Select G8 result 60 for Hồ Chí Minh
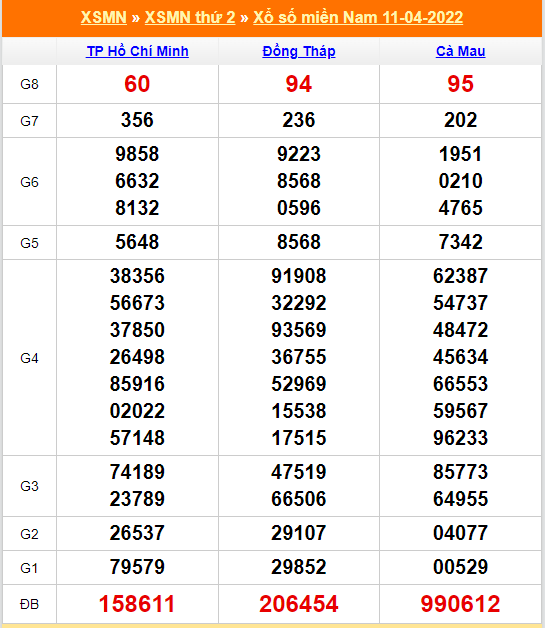Screen dimensions: 545x628 pyautogui.click(x=137, y=84)
